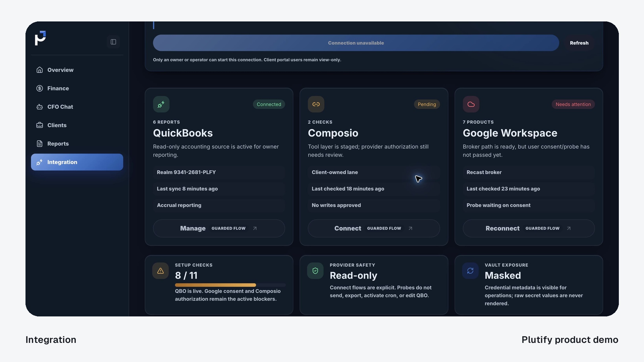This screenshot has height=362, width=644.
Task: Click the Refresh button
Action: coord(579,43)
